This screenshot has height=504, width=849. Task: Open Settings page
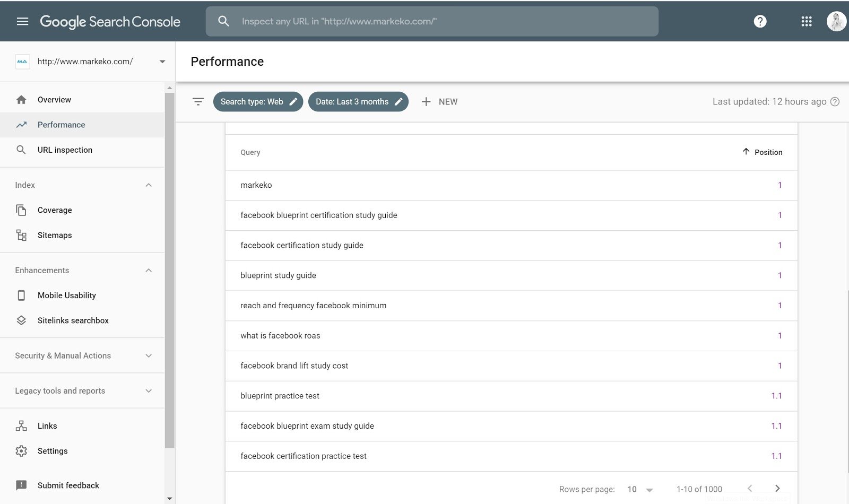pos(82,451)
